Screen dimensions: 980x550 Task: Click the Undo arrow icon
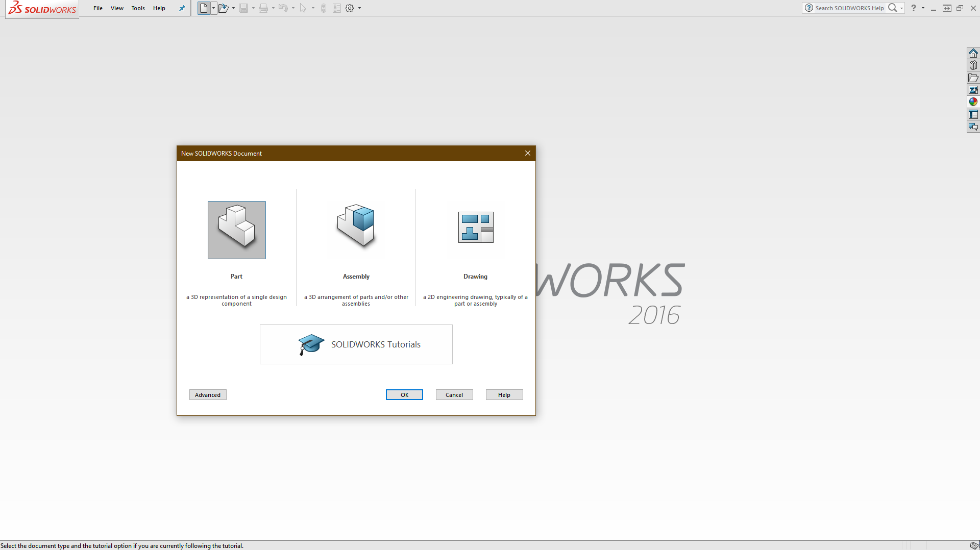pyautogui.click(x=283, y=8)
